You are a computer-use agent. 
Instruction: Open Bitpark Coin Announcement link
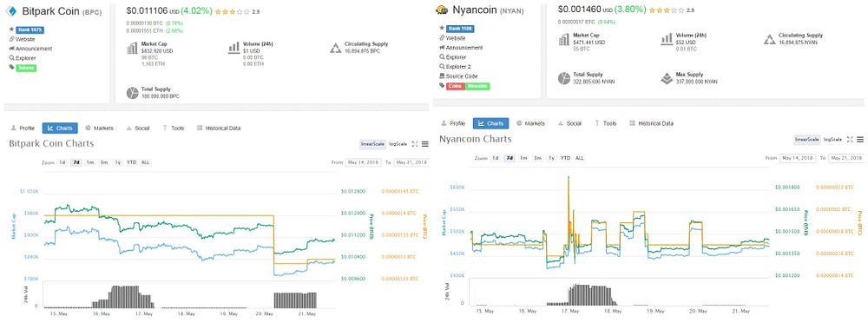tap(30, 49)
